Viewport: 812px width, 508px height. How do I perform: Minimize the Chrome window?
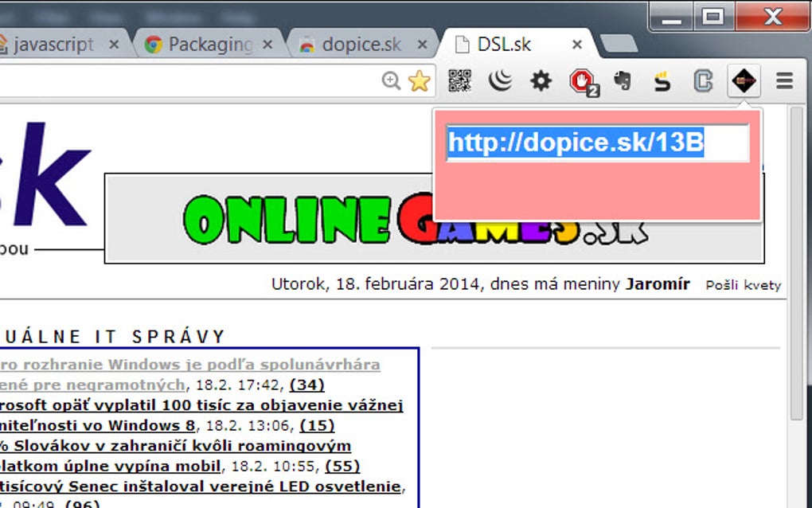pos(671,18)
